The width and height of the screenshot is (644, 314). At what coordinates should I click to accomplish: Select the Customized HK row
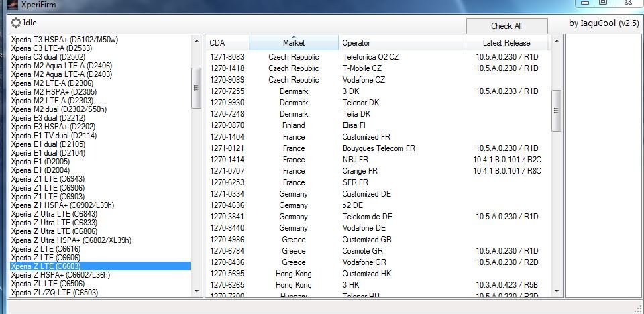click(x=378, y=274)
